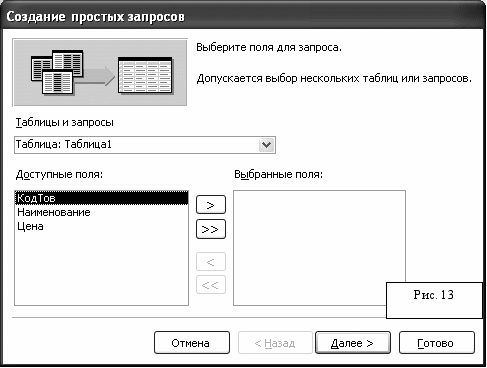This screenshot has width=487, height=368.
Task: Click the Отмена button
Action: pyautogui.click(x=192, y=343)
